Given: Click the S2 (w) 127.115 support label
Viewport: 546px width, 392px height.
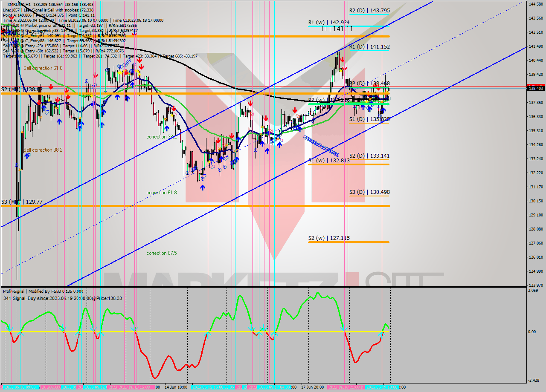Looking at the screenshot, I should pyautogui.click(x=329, y=238).
